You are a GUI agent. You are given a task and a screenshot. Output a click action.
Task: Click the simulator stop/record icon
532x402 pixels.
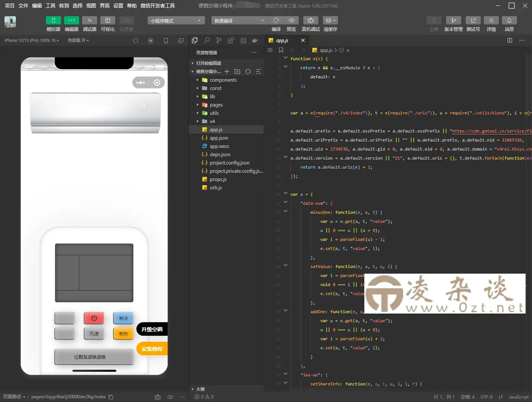pyautogui.click(x=151, y=41)
